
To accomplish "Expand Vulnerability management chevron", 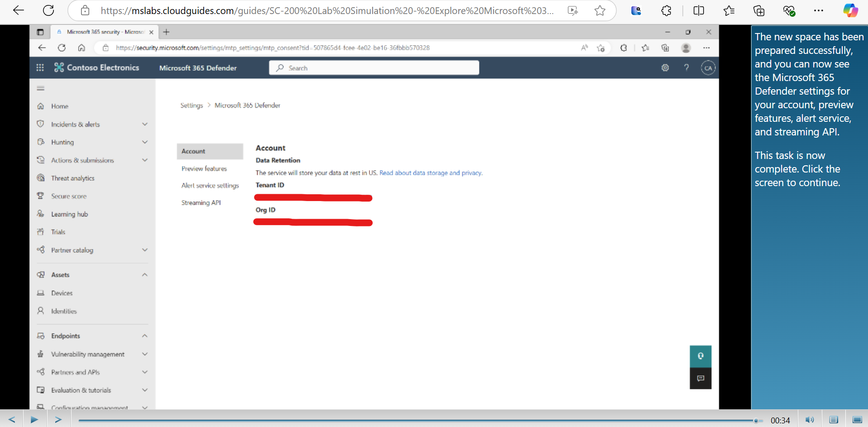I will tap(145, 354).
